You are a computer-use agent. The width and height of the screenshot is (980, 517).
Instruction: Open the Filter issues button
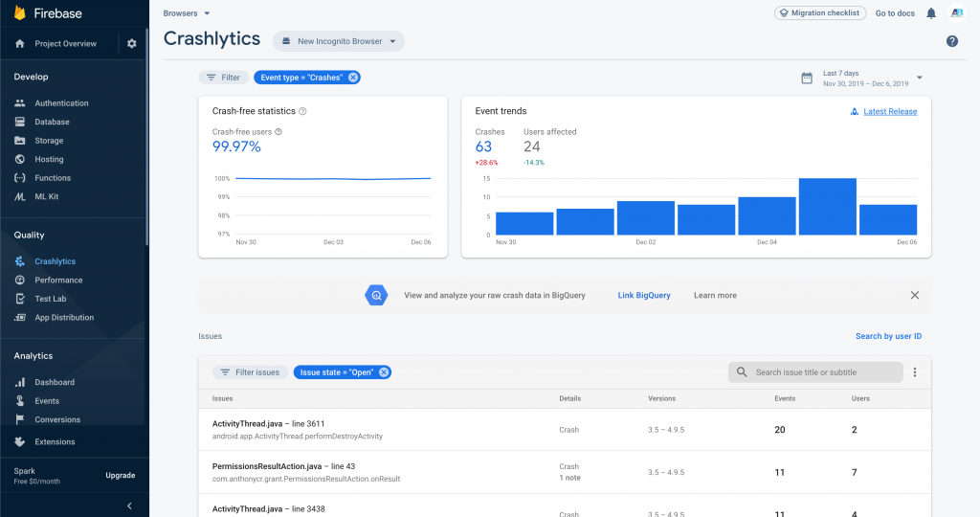click(x=251, y=372)
